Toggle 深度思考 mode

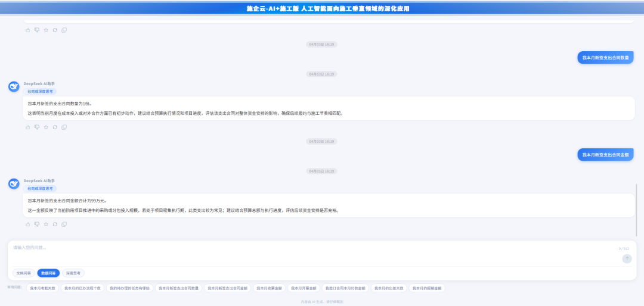pos(73,273)
